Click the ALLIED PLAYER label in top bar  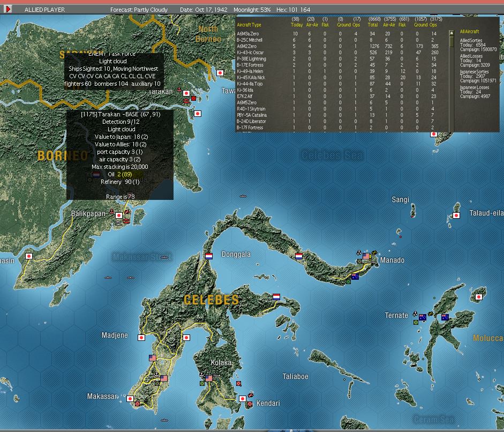click(44, 10)
